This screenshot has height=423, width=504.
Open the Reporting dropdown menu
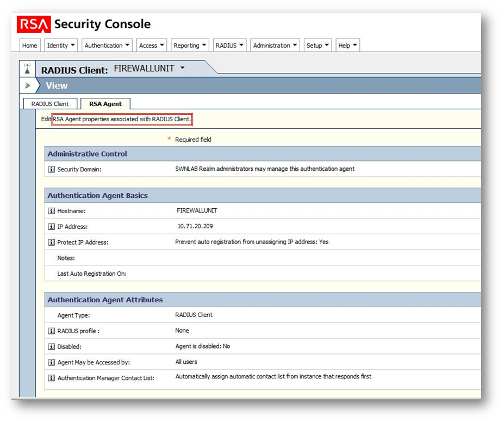click(x=190, y=45)
